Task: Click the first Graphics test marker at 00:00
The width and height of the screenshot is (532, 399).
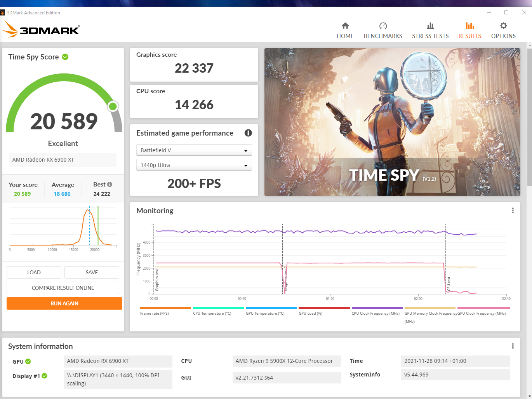Action: pos(157,280)
